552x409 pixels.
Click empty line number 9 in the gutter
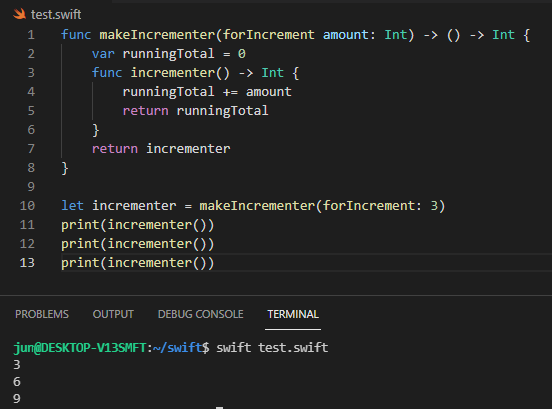tap(31, 187)
